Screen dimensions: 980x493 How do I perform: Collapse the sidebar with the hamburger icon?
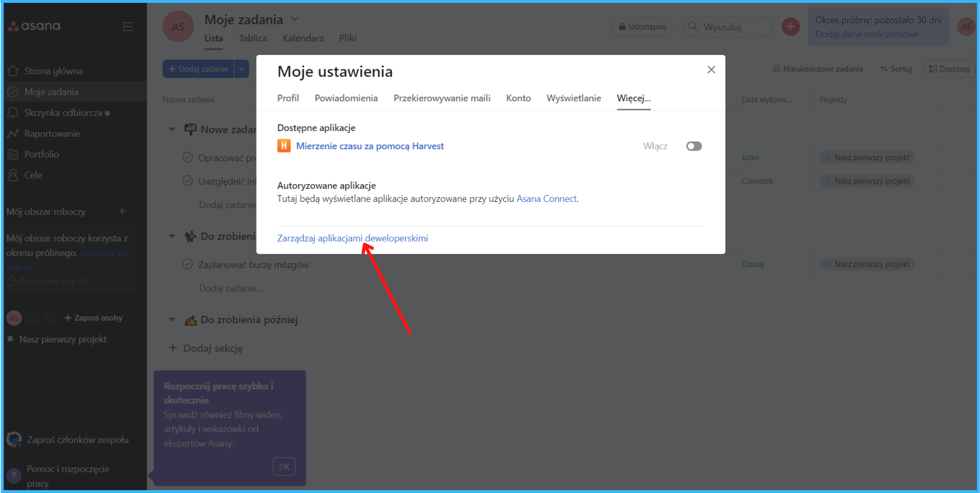click(x=127, y=26)
